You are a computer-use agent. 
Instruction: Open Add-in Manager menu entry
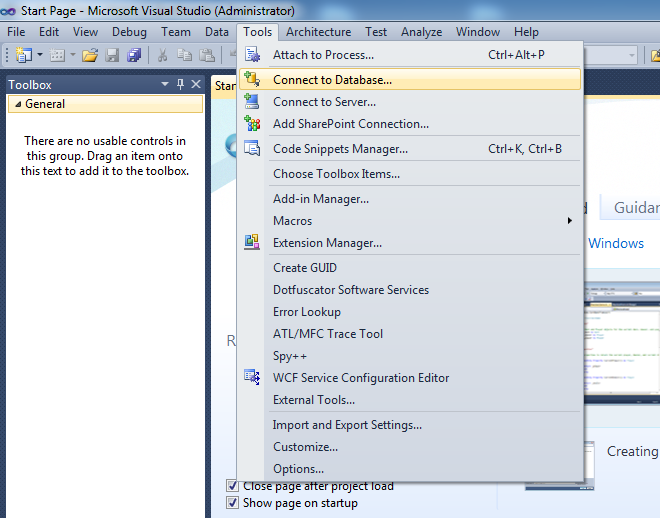point(410,199)
